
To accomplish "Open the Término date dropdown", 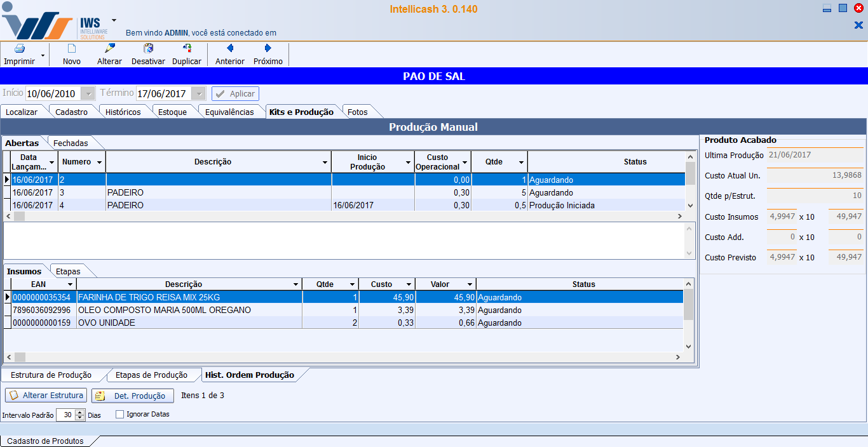I will coord(199,94).
